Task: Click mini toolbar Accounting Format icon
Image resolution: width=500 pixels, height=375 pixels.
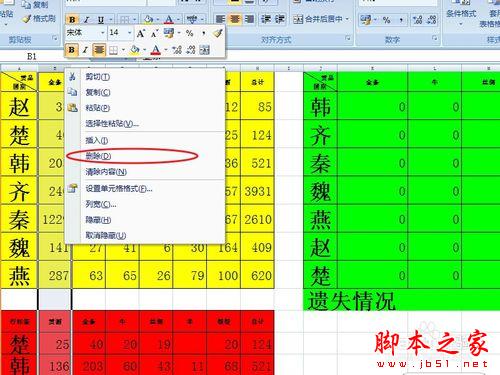Action: pos(169,33)
